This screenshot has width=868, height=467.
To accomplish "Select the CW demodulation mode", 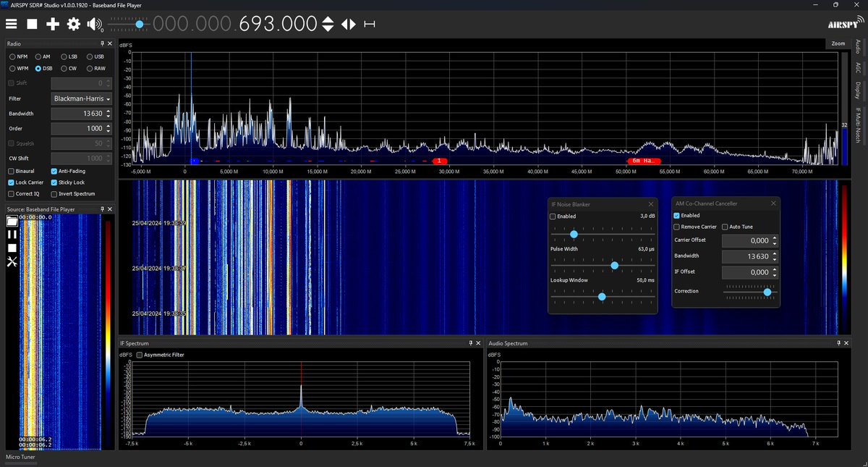I will [69, 68].
